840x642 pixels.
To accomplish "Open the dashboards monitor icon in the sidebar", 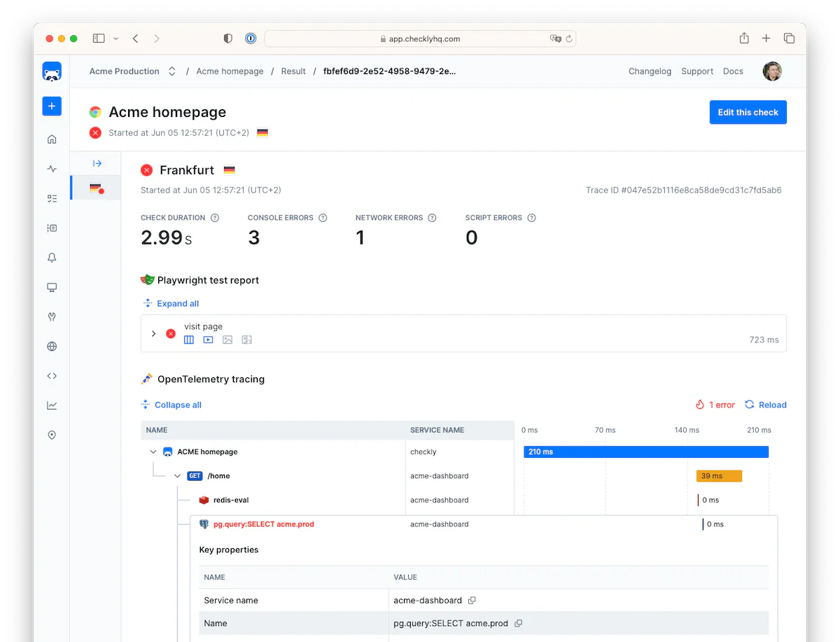I will (51, 287).
